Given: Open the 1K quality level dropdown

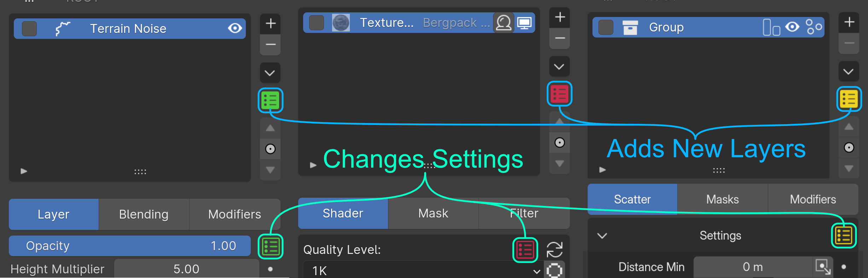Looking at the screenshot, I should [x=421, y=271].
